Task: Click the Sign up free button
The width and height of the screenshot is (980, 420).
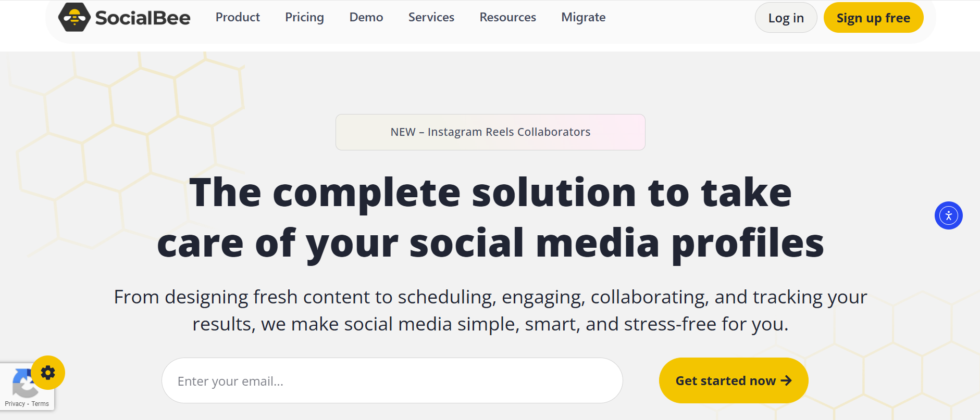Action: 873,18
